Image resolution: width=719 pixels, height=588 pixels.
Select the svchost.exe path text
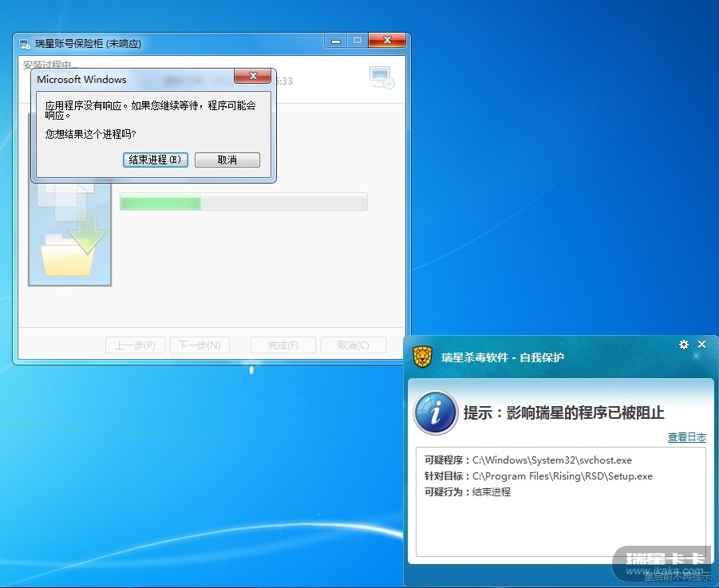(552, 460)
